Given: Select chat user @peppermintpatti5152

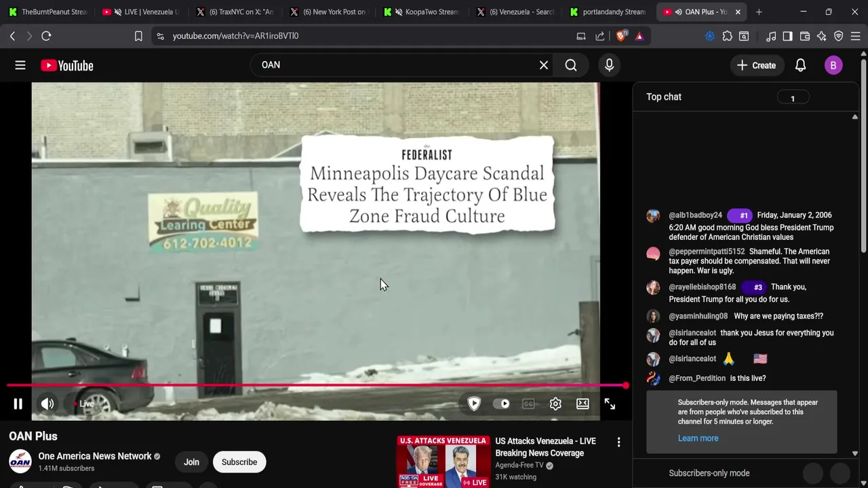Looking at the screenshot, I should tap(707, 251).
